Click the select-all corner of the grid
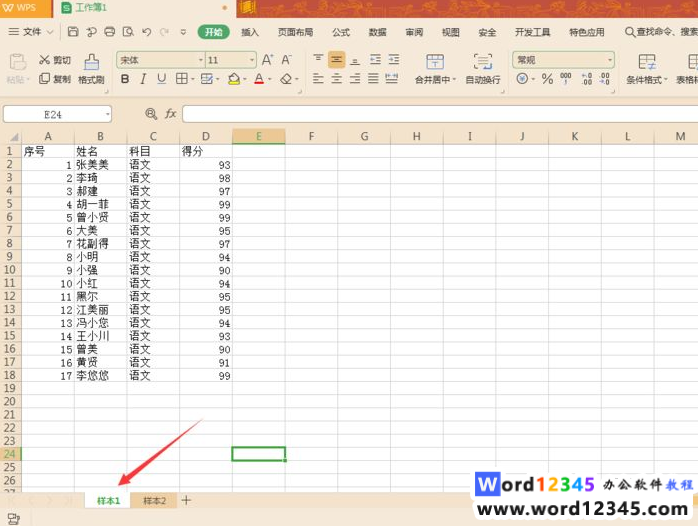Viewport: 698px width, 526px height. tap(11, 137)
